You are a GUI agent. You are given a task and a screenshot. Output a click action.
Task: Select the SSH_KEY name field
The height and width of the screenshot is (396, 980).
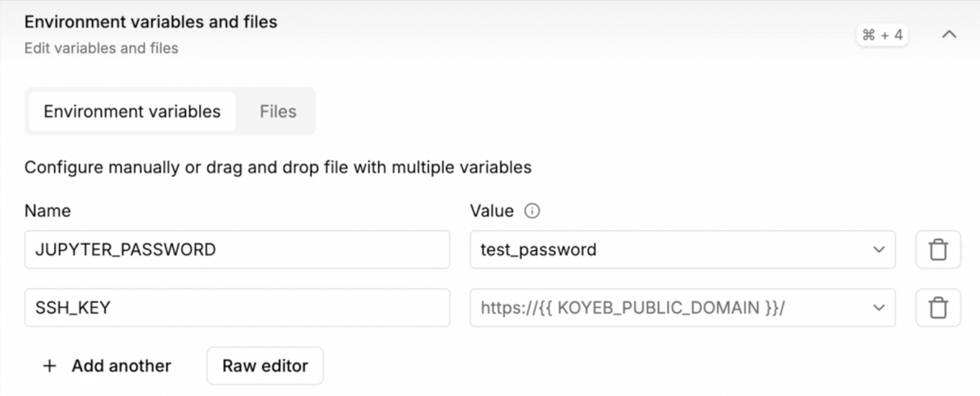point(237,307)
